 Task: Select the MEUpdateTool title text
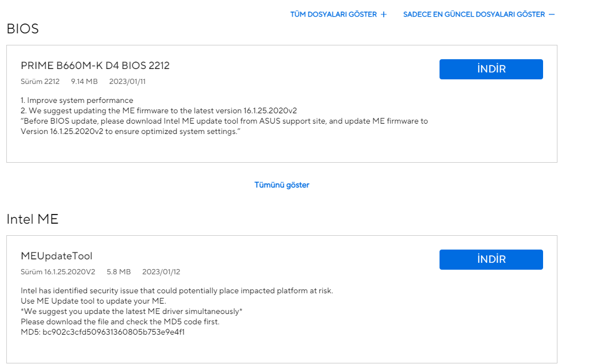[x=56, y=256]
